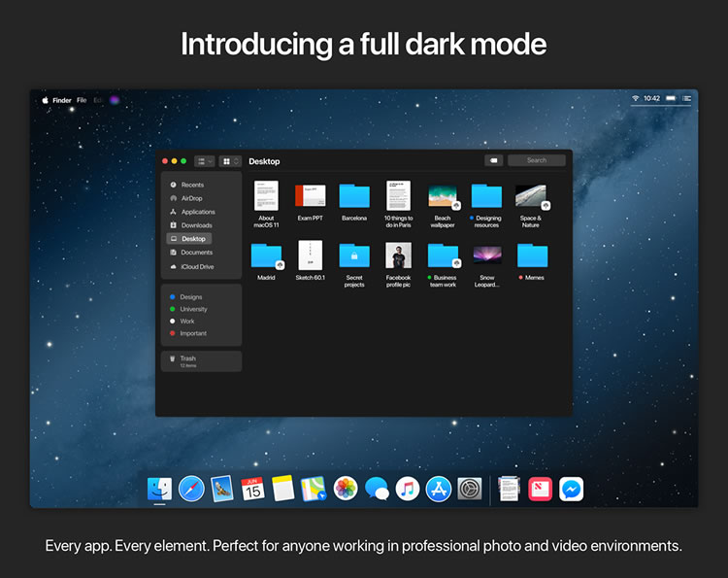The width and height of the screenshot is (728, 578).
Task: Click the Wi-Fi icon in menu bar
Action: (x=636, y=99)
